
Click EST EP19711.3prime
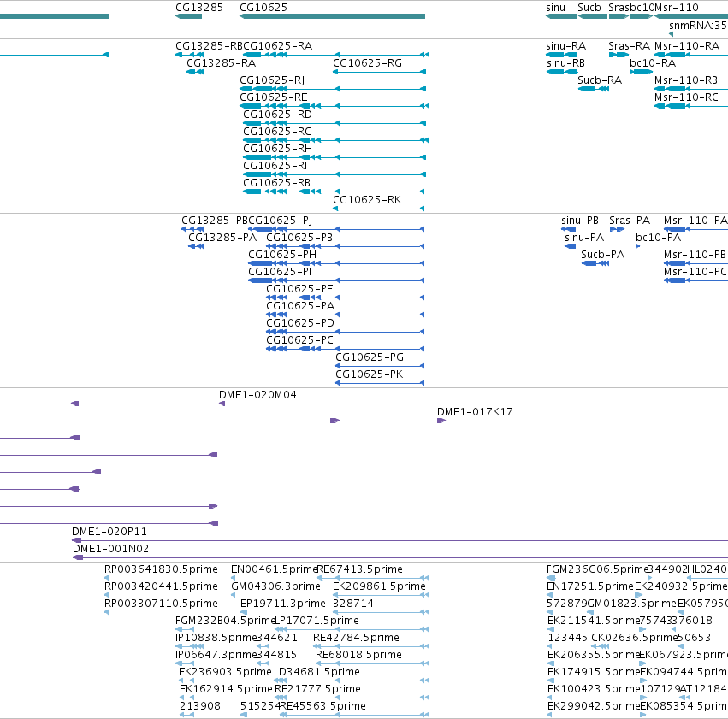point(283,604)
